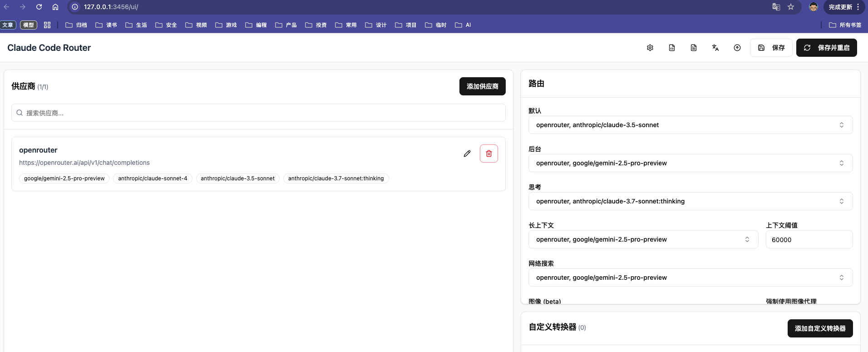This screenshot has width=868, height=352.
Task: Expand the 后台 background model dropdown
Action: point(690,163)
